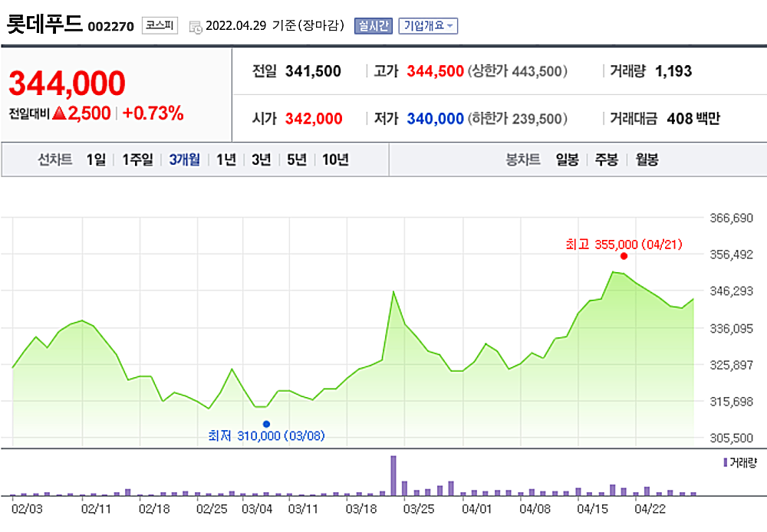Click the 실시간 button
The height and width of the screenshot is (532, 767).
374,25
